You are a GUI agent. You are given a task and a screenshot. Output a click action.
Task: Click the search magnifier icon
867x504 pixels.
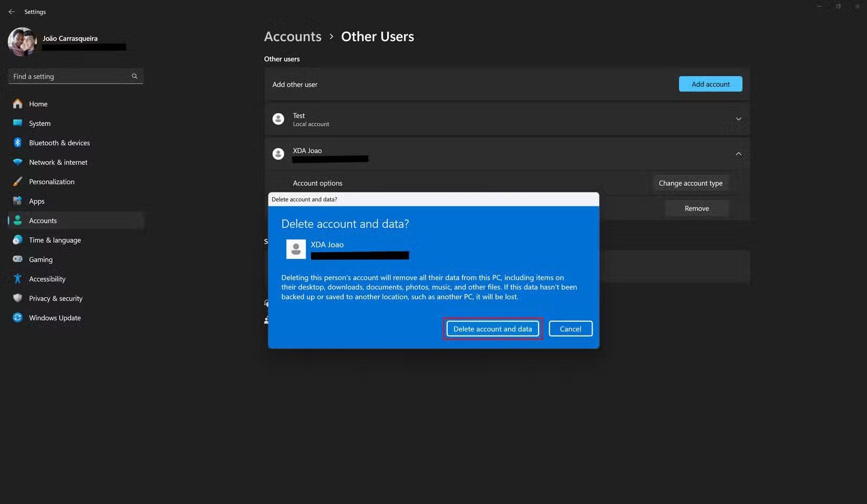(x=135, y=76)
